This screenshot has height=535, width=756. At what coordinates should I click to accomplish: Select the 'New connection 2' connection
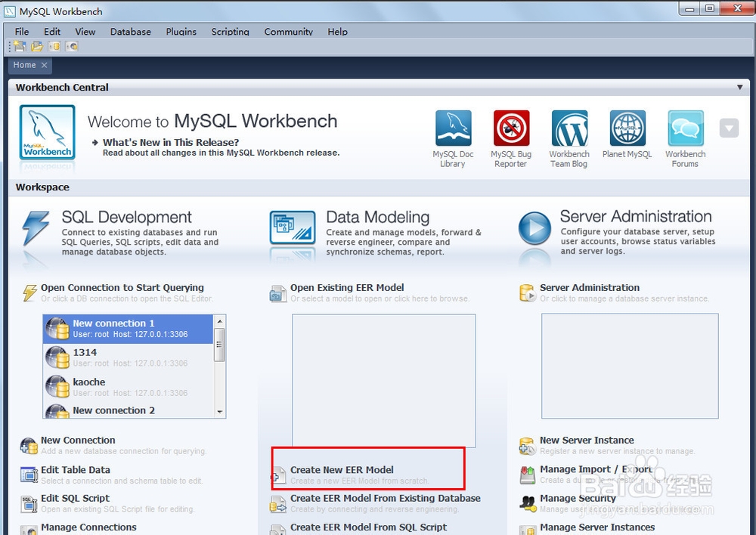point(129,410)
